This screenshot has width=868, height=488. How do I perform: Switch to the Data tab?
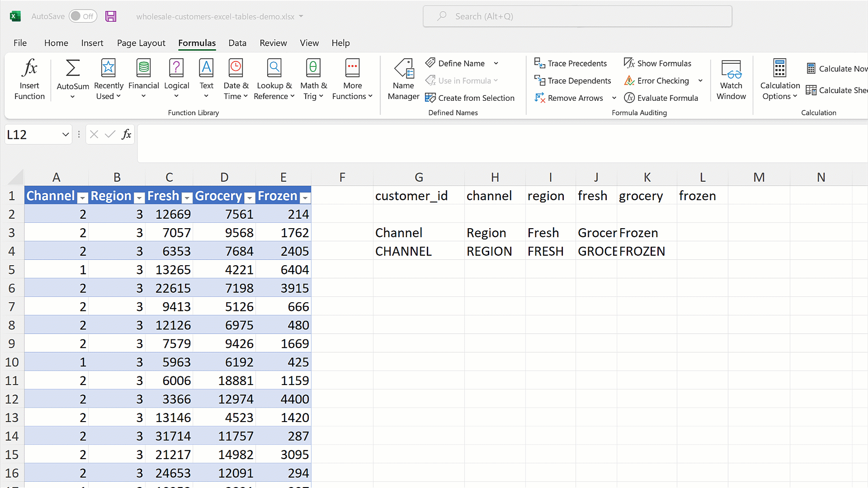237,43
